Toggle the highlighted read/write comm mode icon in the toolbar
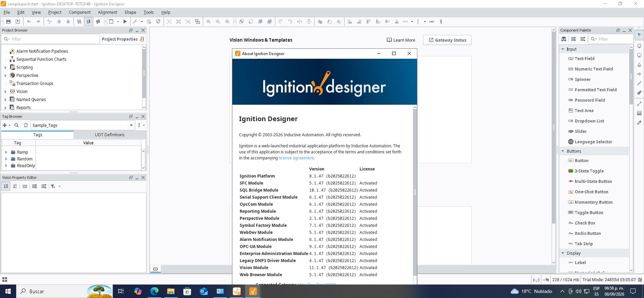The image size is (644, 298). tap(89, 22)
